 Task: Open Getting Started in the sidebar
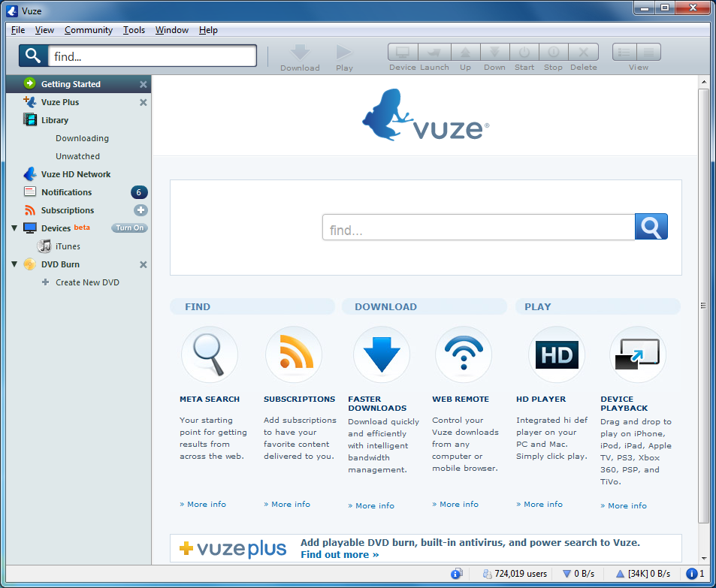point(79,84)
